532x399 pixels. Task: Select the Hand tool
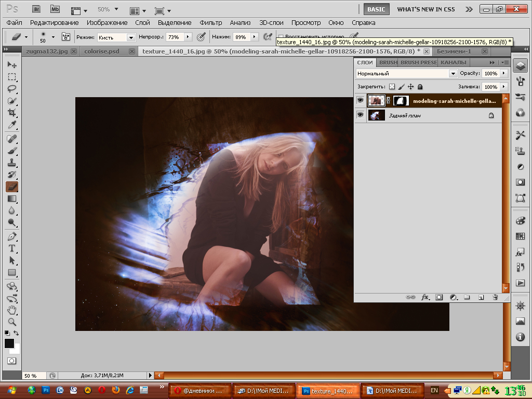(x=12, y=310)
